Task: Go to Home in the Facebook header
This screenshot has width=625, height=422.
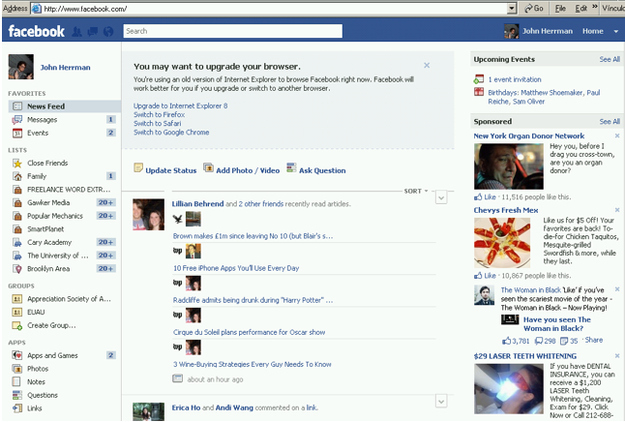Action: click(593, 31)
